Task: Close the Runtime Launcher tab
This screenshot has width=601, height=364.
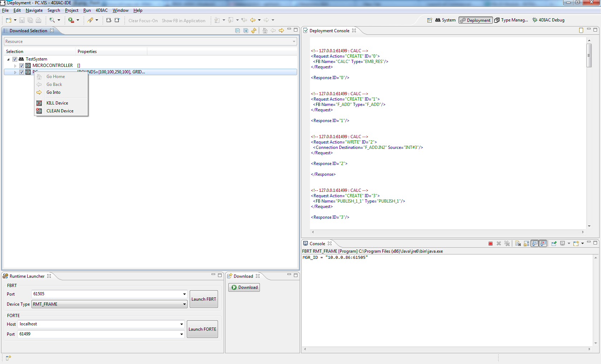Action: click(49, 276)
